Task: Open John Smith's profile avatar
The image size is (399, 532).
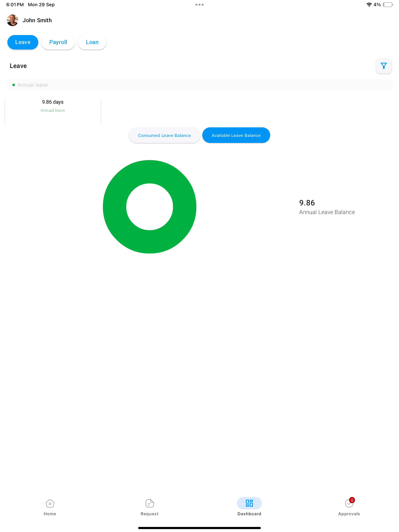Action: [12, 20]
